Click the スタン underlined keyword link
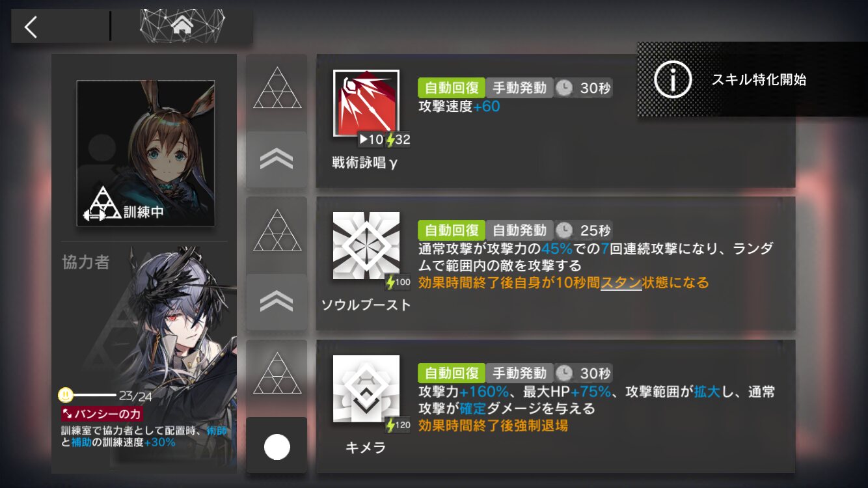Viewport: 868px width, 488px height. [x=621, y=283]
